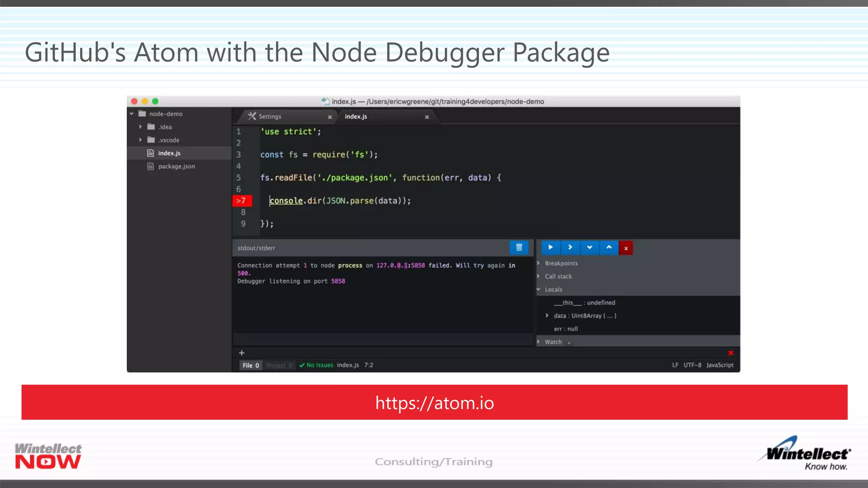Click the package.json file icon in tree
868x488 pixels.
(x=150, y=166)
